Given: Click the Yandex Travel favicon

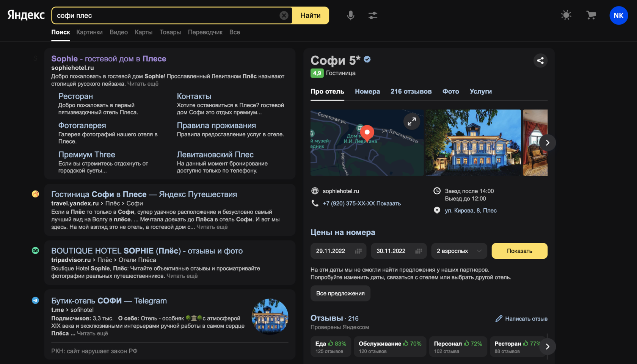Looking at the screenshot, I should pos(35,194).
